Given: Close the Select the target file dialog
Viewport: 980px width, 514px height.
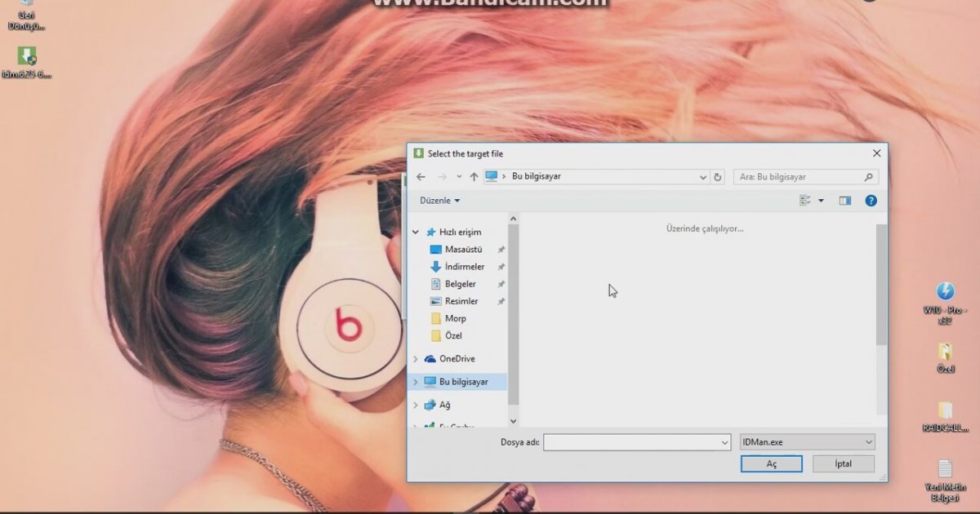Looking at the screenshot, I should 876,153.
